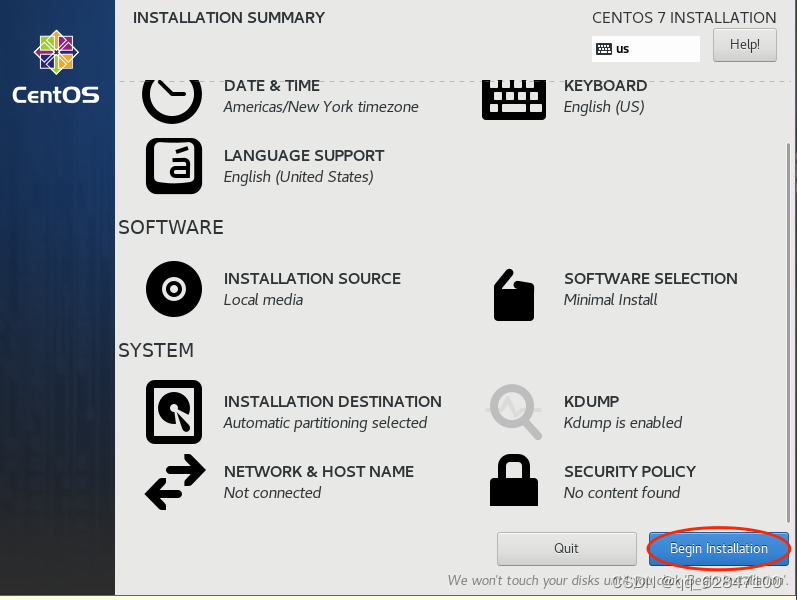
Task: Open the Software Selection package icon
Action: tap(514, 295)
